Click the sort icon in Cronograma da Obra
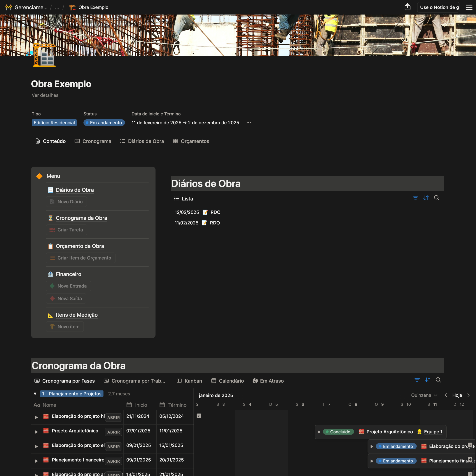The height and width of the screenshot is (476, 476). (428, 380)
